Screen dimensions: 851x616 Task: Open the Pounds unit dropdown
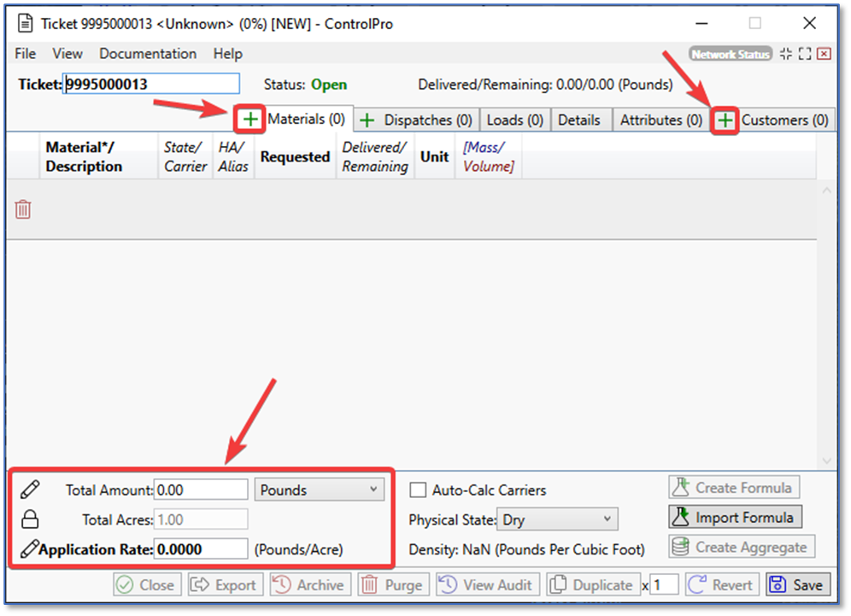319,490
